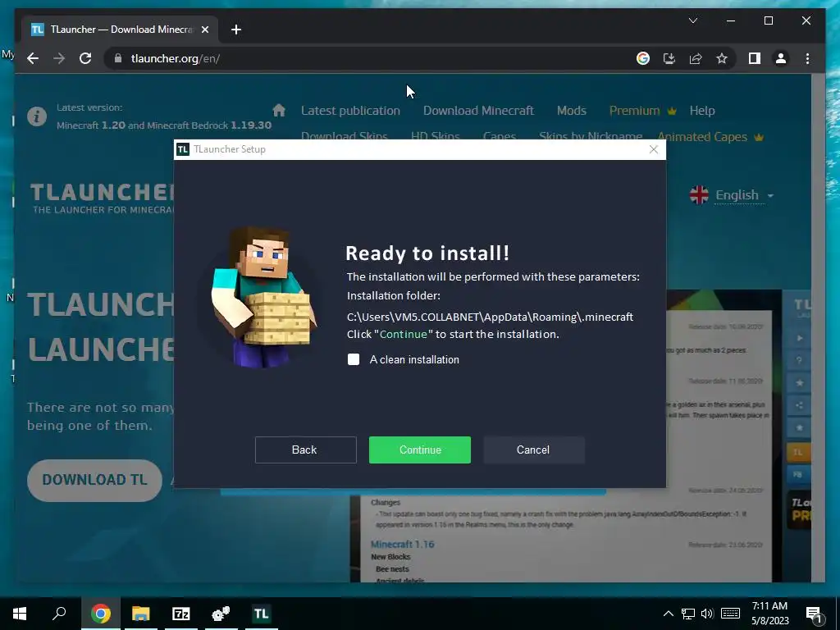This screenshot has height=630, width=840.
Task: Open the notification center icon
Action: pos(814,614)
